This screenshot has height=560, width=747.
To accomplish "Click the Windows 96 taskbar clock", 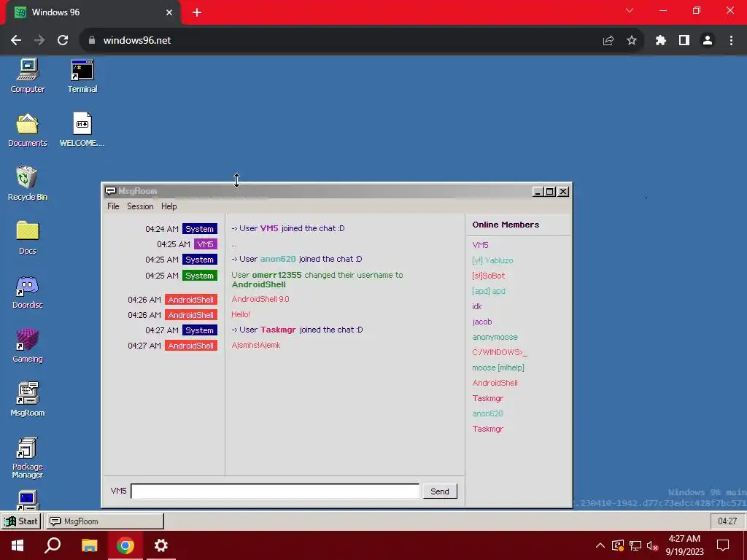I will coord(727,521).
